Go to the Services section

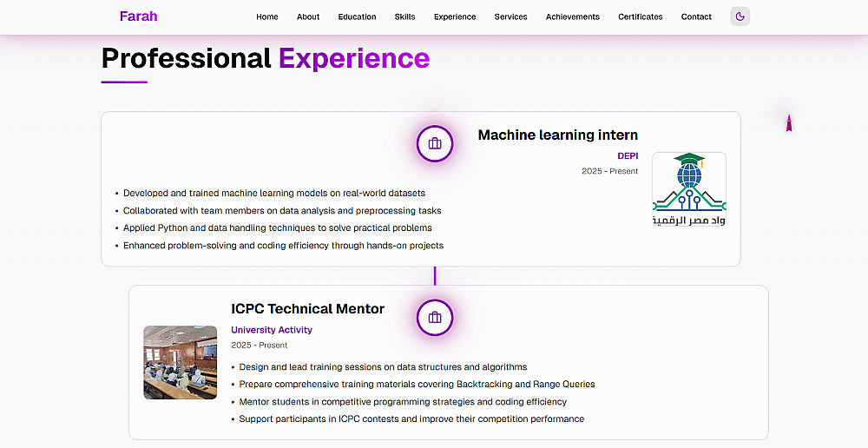coord(510,16)
